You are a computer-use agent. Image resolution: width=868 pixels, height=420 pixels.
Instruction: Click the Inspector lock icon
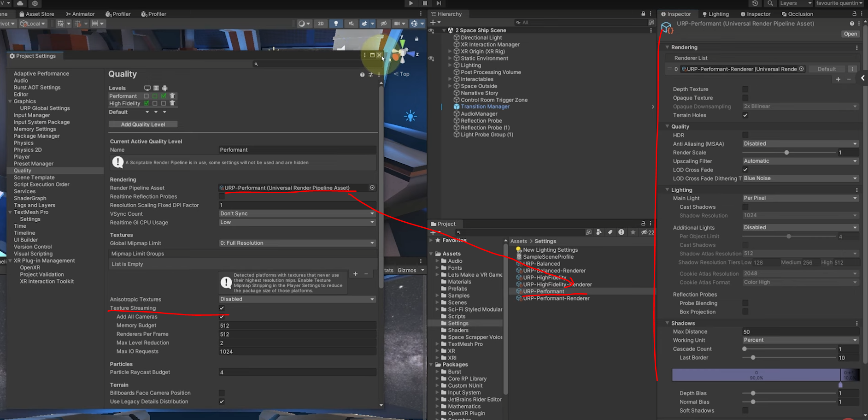point(854,14)
